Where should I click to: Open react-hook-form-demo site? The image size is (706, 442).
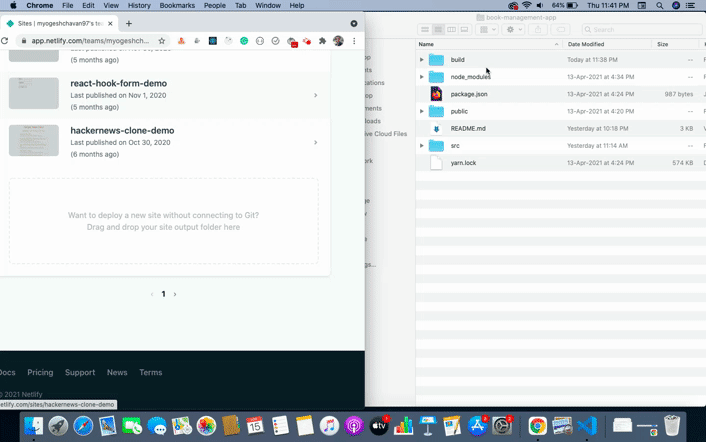(118, 83)
